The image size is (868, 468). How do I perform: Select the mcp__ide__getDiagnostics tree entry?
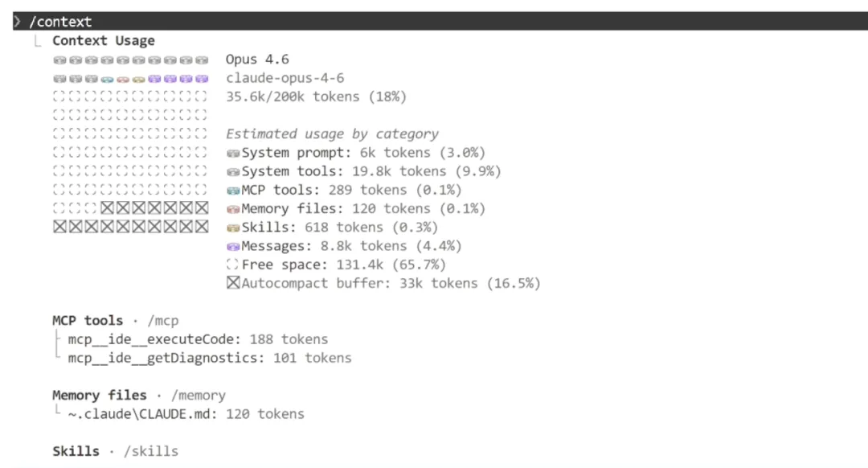[209, 358]
